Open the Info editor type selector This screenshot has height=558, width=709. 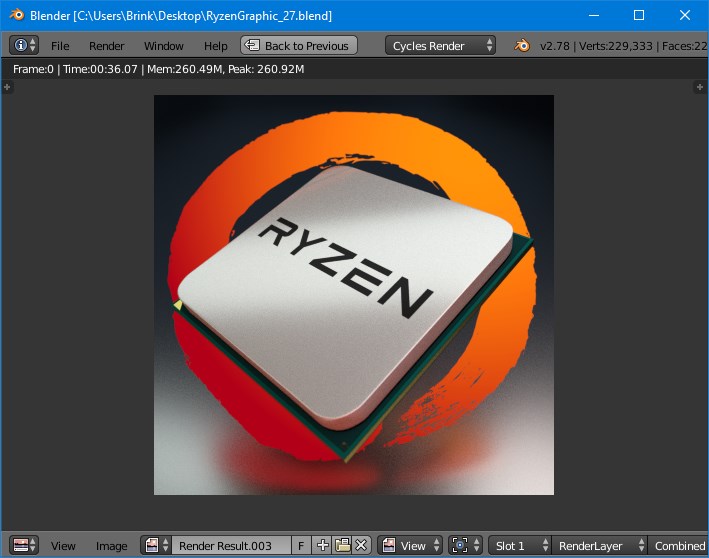coord(24,45)
